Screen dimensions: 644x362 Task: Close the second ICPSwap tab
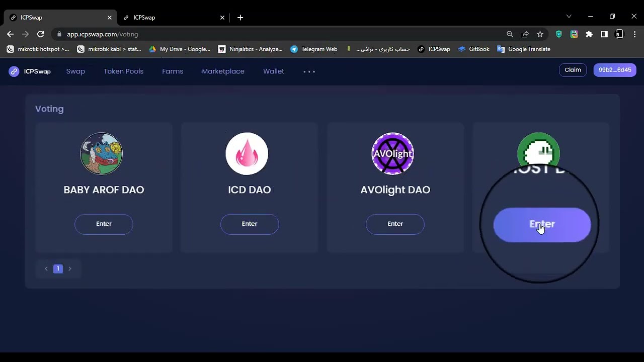pyautogui.click(x=222, y=18)
